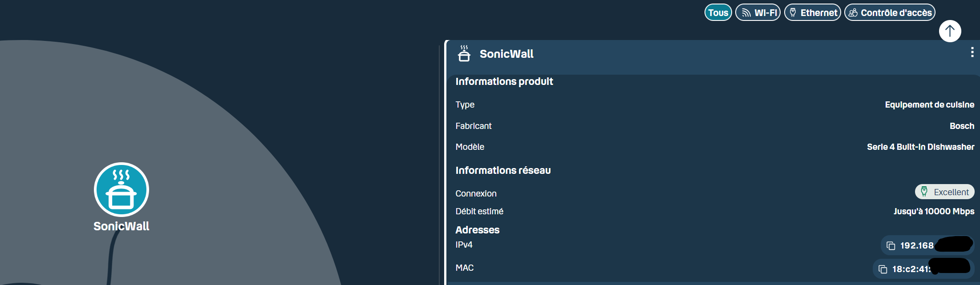Click the cooking pot icon in SonicWall header

coord(464,53)
